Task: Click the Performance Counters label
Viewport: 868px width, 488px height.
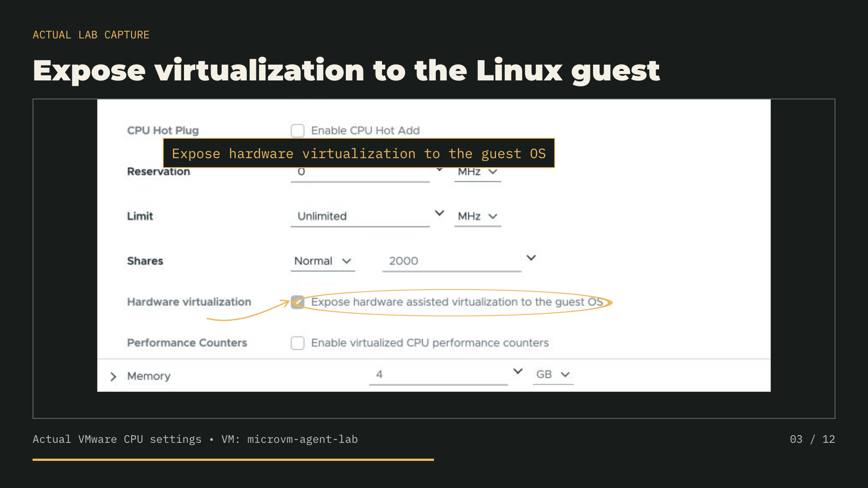Action: [x=187, y=343]
